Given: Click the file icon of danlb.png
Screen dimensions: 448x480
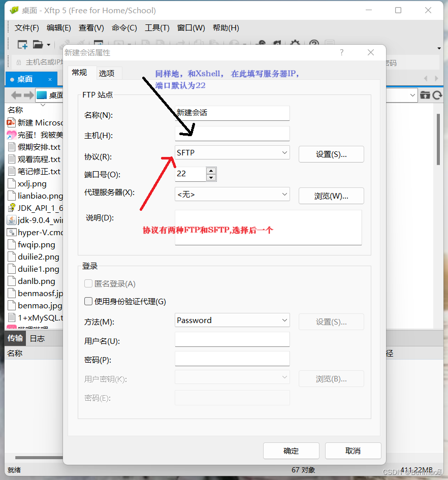Looking at the screenshot, I should (x=12, y=281).
